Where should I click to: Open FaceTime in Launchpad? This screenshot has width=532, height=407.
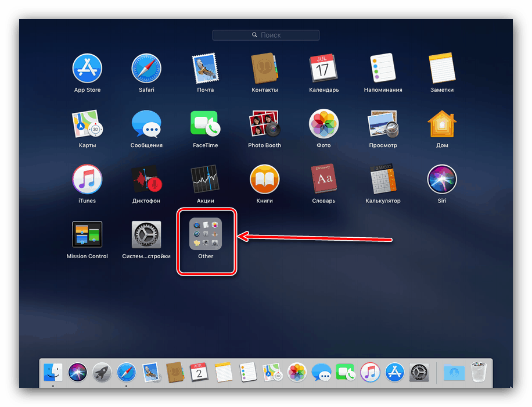pyautogui.click(x=205, y=124)
